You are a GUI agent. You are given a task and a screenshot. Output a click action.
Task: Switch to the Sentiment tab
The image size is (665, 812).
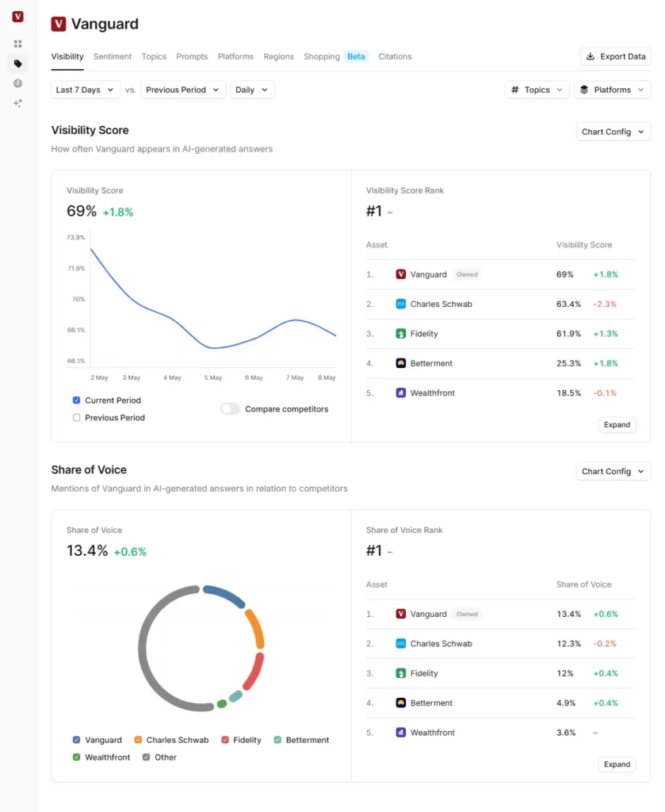point(113,56)
